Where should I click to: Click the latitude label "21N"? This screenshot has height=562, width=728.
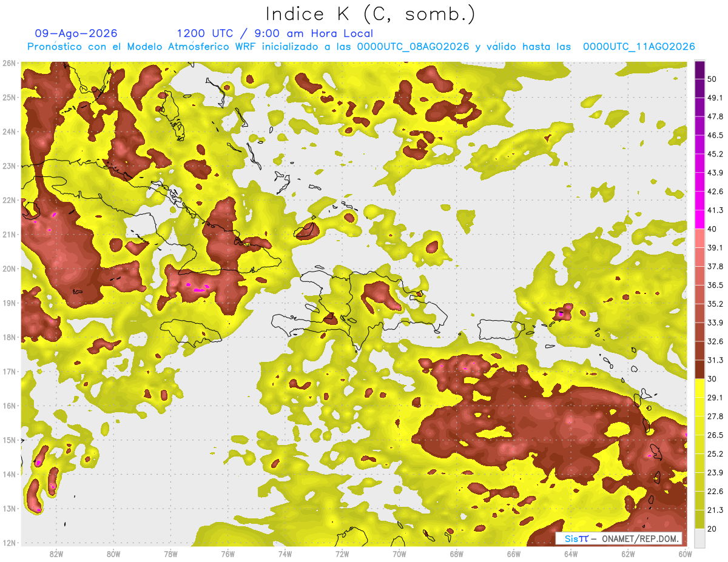click(x=8, y=235)
